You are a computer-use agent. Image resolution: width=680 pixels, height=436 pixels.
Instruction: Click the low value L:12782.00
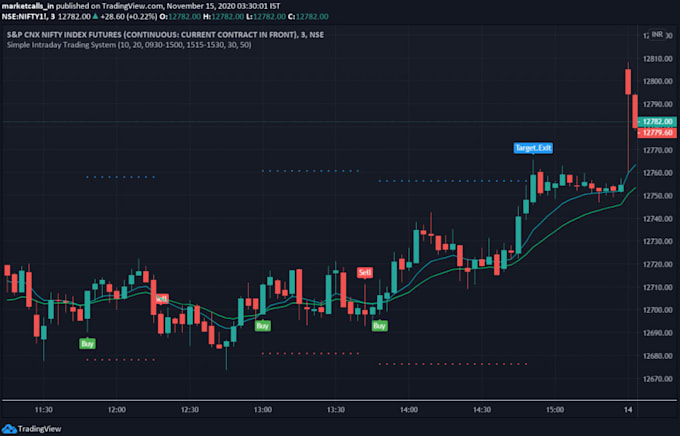pos(265,16)
